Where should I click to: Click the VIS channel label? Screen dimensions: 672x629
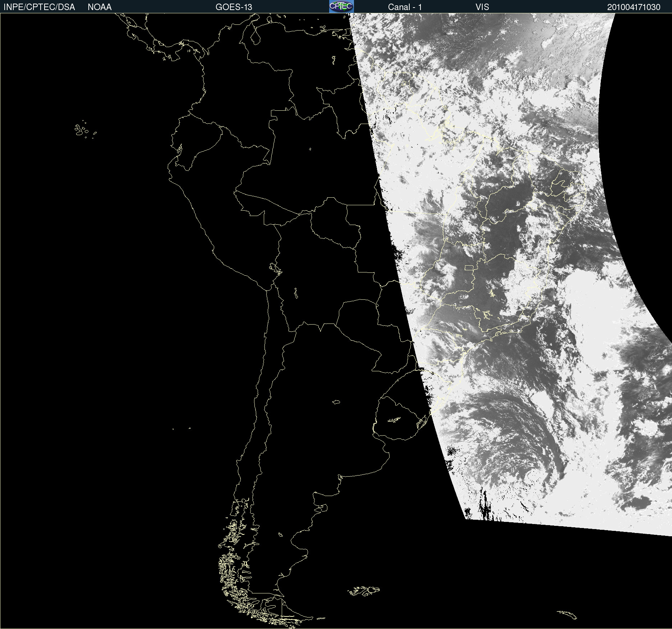[x=482, y=7]
